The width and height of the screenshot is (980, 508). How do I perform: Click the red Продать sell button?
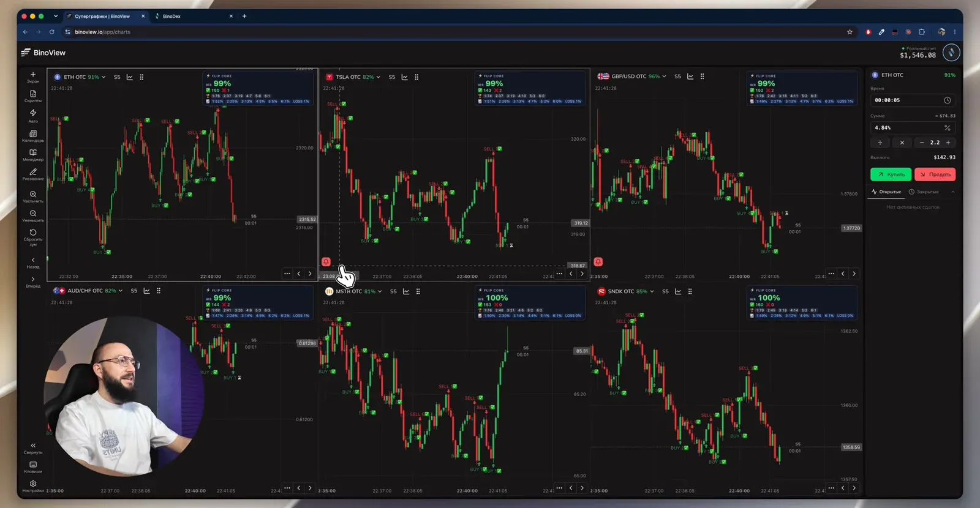coord(935,174)
